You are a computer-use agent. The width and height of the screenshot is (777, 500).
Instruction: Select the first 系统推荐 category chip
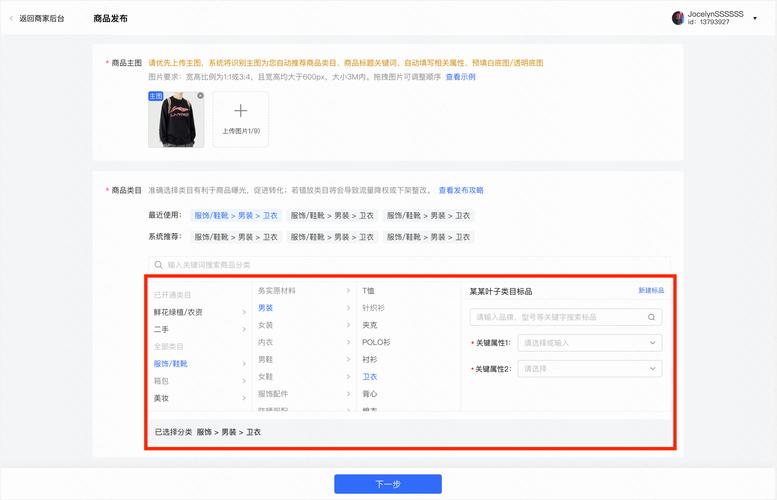[x=236, y=237]
